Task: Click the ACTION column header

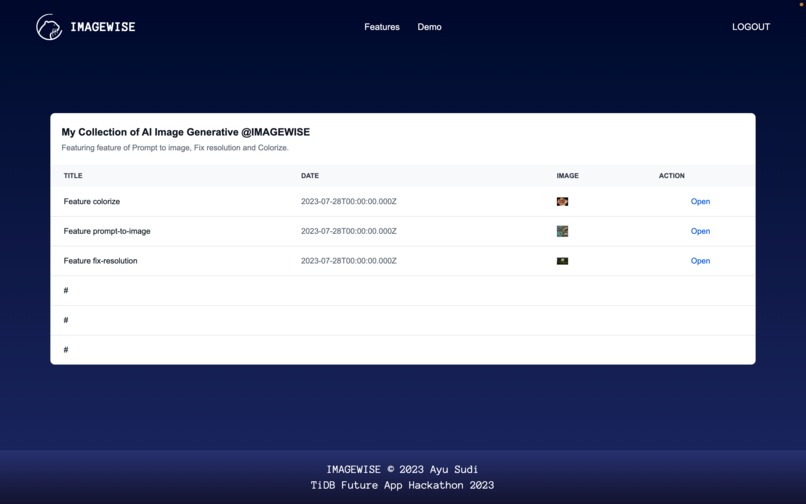Action: click(x=672, y=176)
